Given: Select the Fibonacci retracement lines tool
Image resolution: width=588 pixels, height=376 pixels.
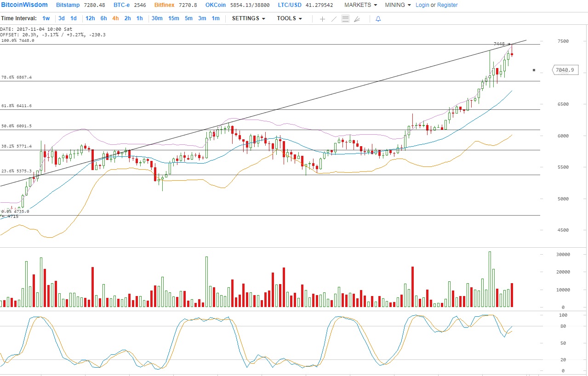Looking at the screenshot, I should tap(345, 19).
